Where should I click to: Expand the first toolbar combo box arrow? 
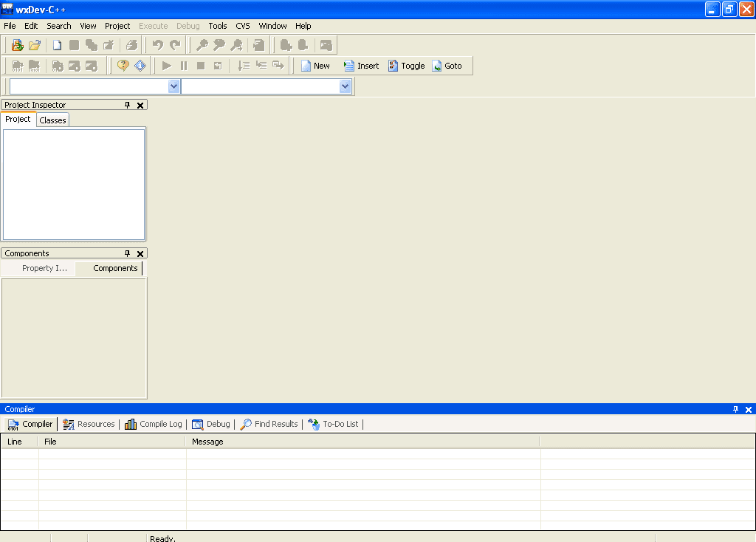click(174, 86)
